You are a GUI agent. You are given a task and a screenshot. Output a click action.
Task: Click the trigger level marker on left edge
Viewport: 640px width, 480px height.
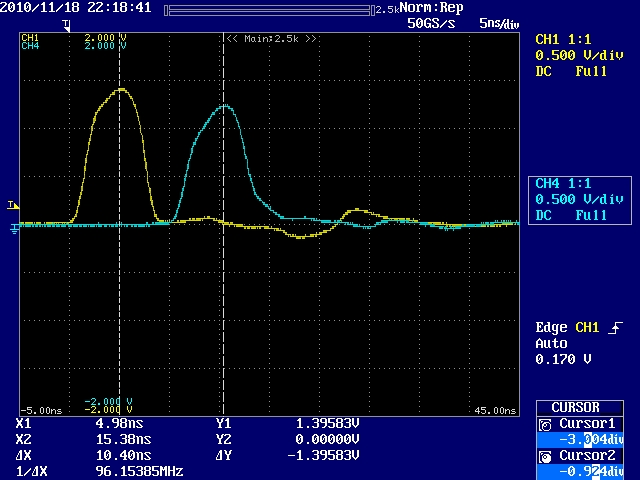tap(12, 205)
